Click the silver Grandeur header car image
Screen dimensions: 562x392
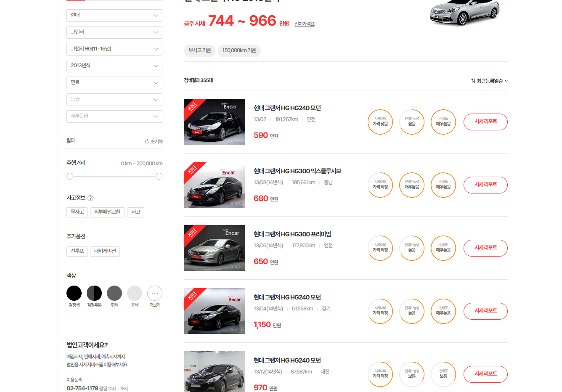click(464, 13)
